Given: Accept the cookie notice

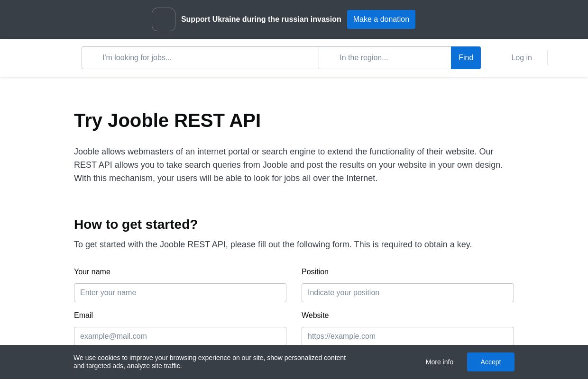Looking at the screenshot, I should pyautogui.click(x=491, y=362).
